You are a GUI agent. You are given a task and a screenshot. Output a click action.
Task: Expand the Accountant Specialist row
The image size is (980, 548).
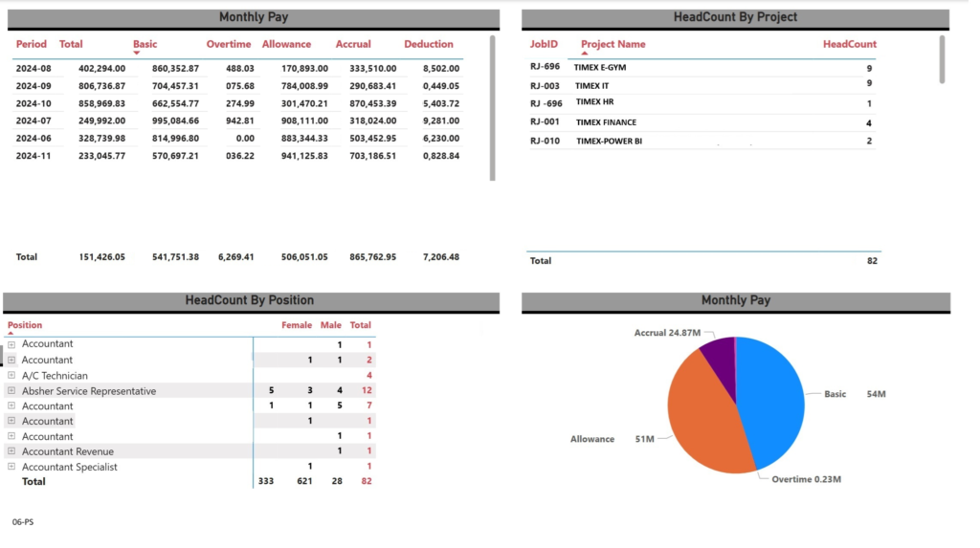[11, 467]
